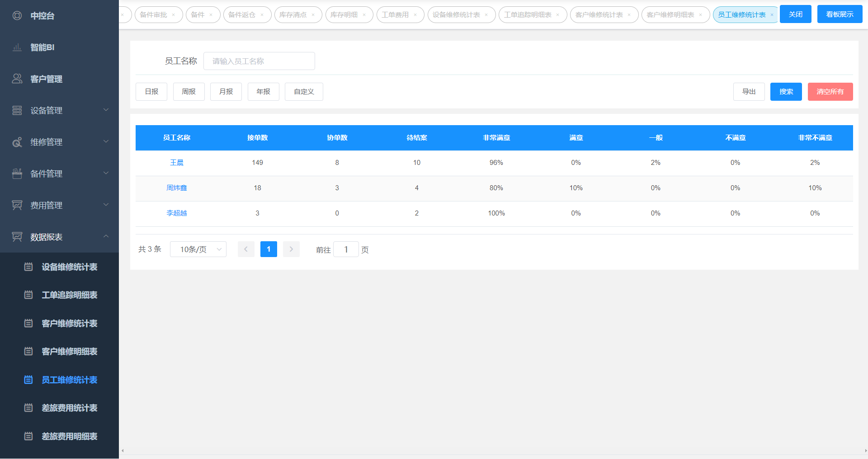Open the 10条/页 page size dropdown
The width and height of the screenshot is (868, 459).
click(198, 249)
